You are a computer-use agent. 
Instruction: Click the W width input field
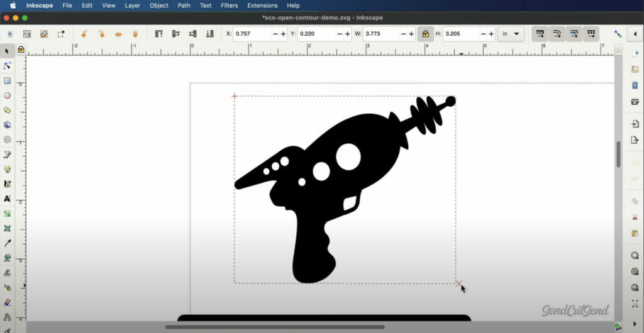[380, 34]
